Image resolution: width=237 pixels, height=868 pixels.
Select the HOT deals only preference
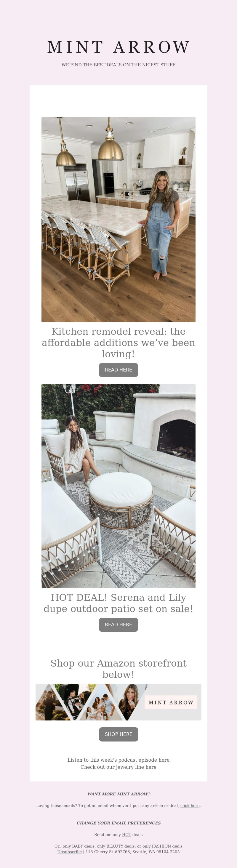click(126, 835)
